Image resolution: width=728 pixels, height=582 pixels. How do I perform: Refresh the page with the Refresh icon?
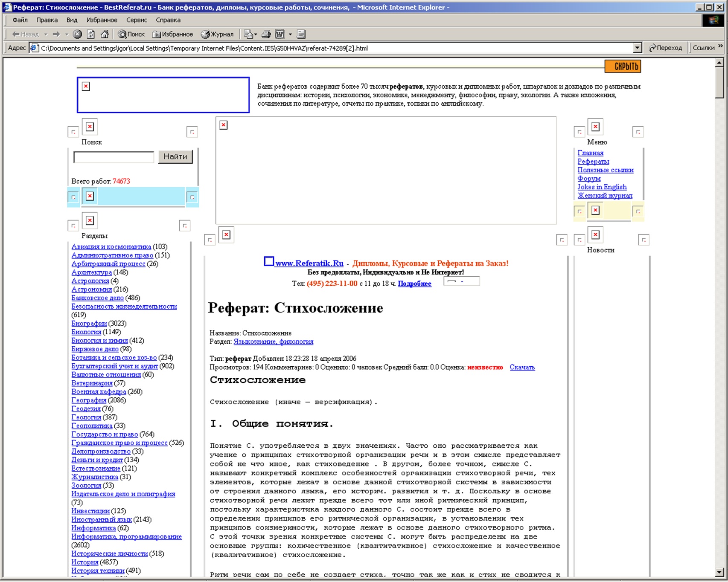point(91,34)
